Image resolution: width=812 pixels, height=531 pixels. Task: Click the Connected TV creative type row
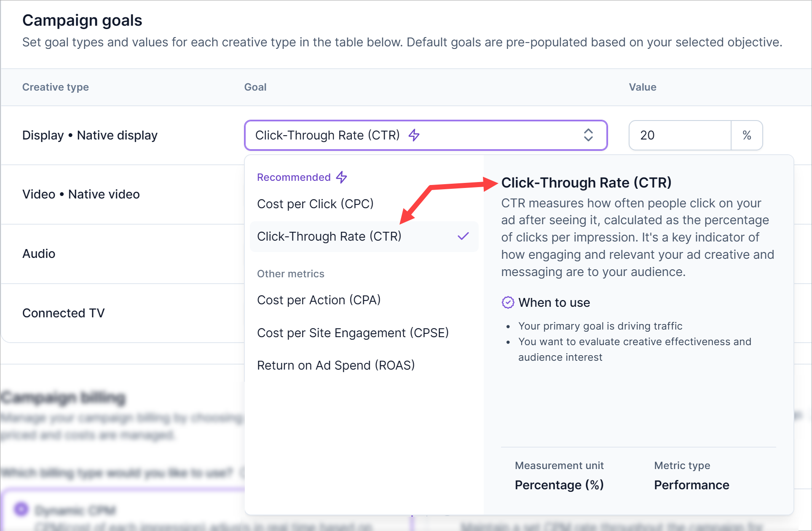pos(63,313)
